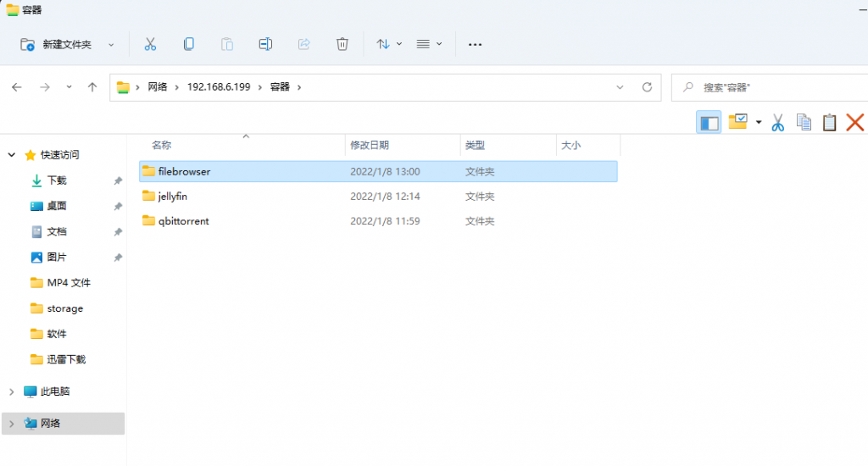Viewport: 868px width, 466px height.
Task: Expand the This PC tree node
Action: tap(12, 391)
